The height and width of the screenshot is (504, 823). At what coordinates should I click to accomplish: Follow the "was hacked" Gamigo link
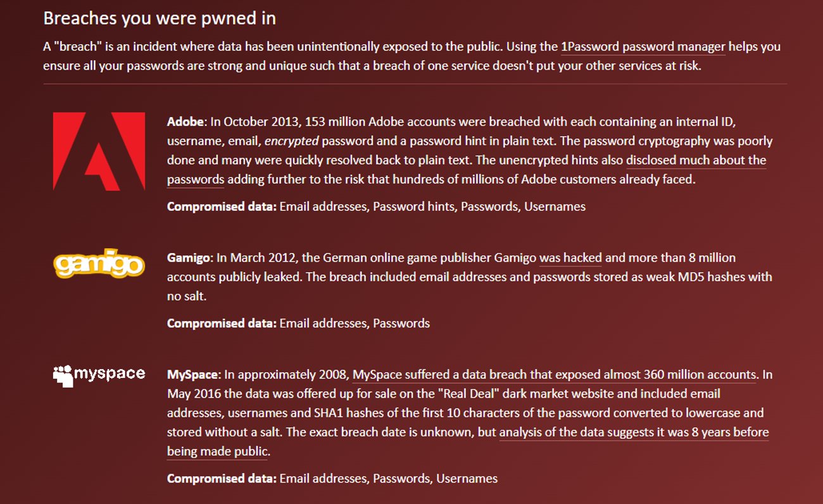[x=570, y=258]
